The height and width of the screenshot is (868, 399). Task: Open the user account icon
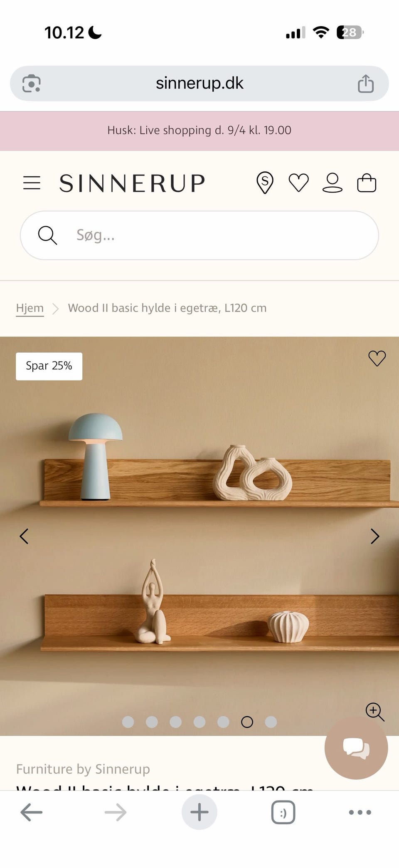pos(332,183)
